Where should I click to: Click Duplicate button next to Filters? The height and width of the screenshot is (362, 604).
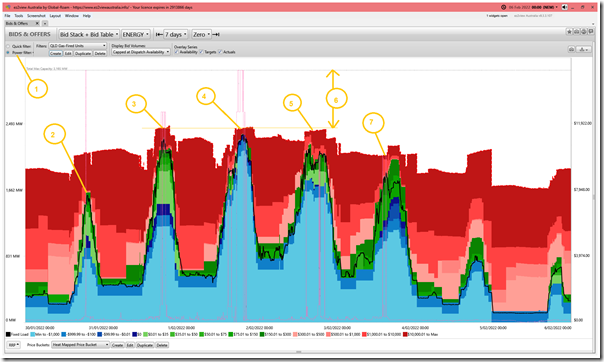pyautogui.click(x=83, y=54)
